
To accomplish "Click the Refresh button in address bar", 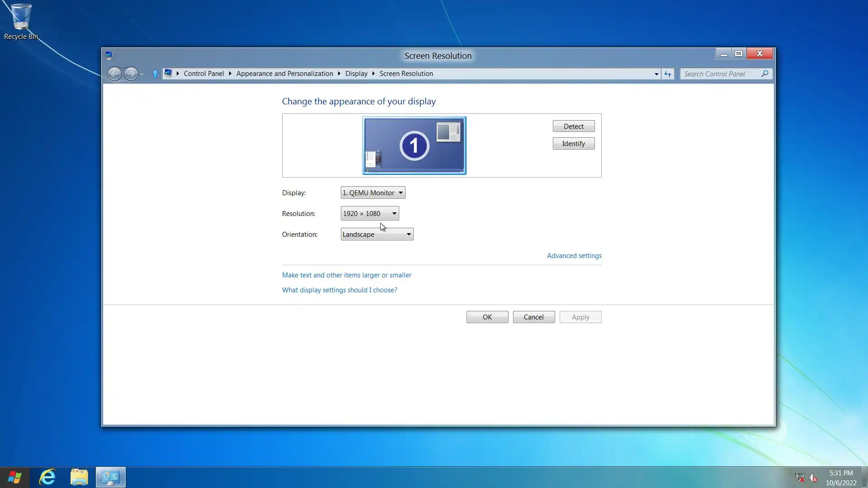I will click(x=668, y=74).
